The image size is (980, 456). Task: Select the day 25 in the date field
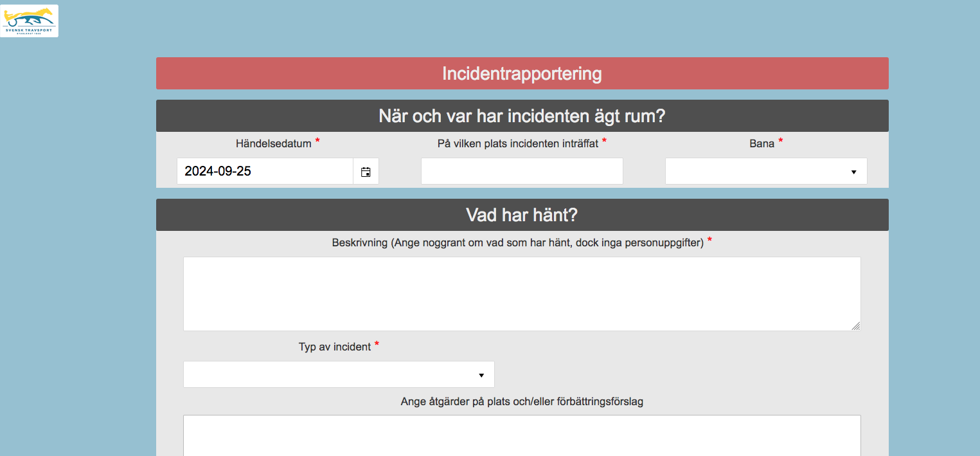click(243, 172)
